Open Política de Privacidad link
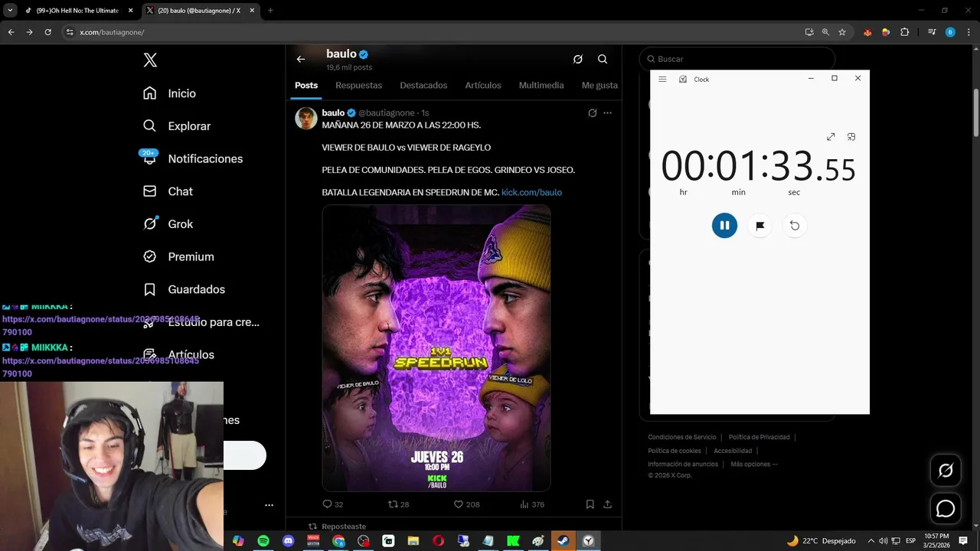The height and width of the screenshot is (551, 980). click(759, 437)
